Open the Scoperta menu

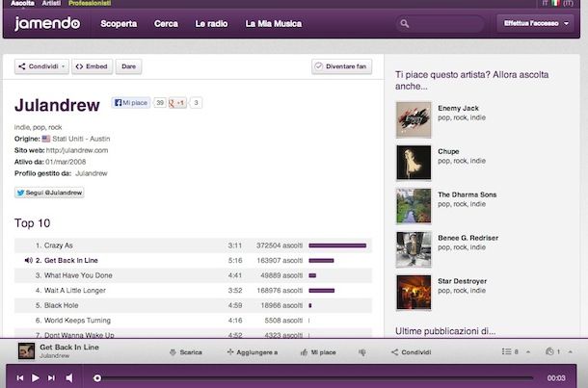coord(119,24)
